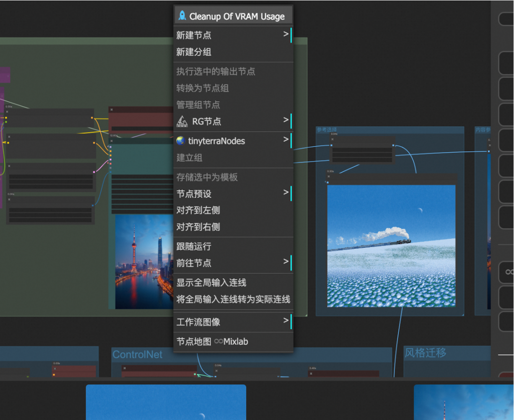Select 跟随运行 in the context menu
The width and height of the screenshot is (514, 420).
[193, 246]
